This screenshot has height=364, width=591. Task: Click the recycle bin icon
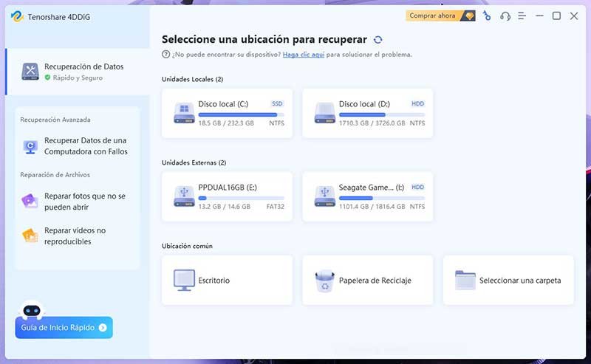click(x=324, y=281)
